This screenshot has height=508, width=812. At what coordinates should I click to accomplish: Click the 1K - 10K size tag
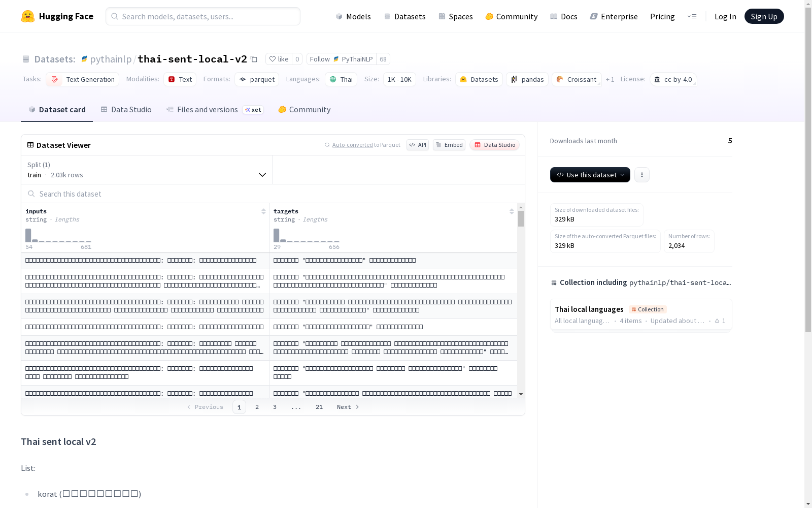pos(400,79)
